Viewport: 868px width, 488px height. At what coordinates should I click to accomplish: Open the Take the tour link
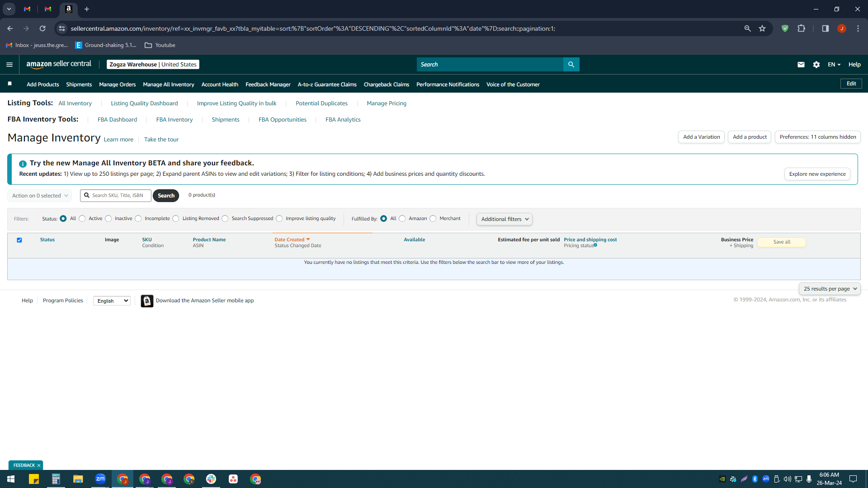161,140
